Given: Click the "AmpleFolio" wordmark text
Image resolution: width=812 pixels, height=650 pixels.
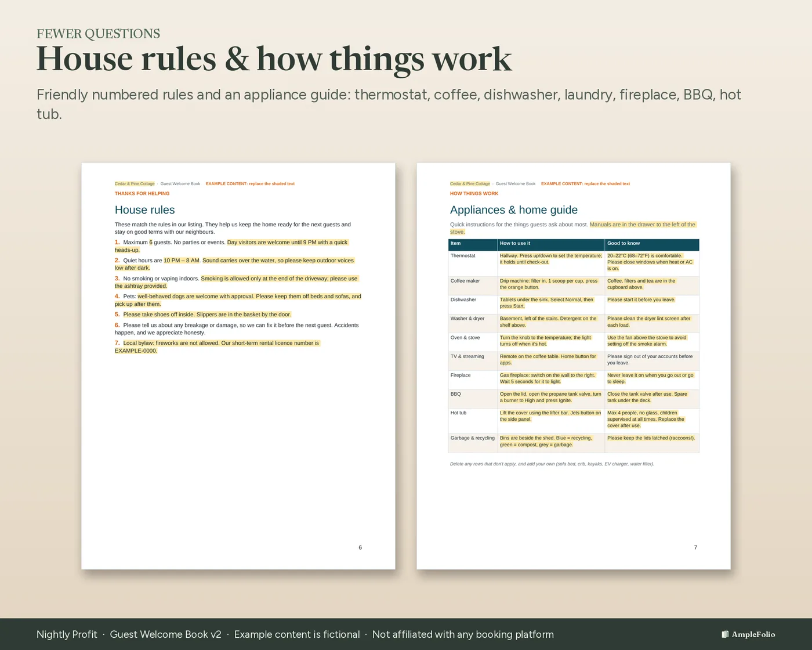Looking at the screenshot, I should (x=753, y=634).
